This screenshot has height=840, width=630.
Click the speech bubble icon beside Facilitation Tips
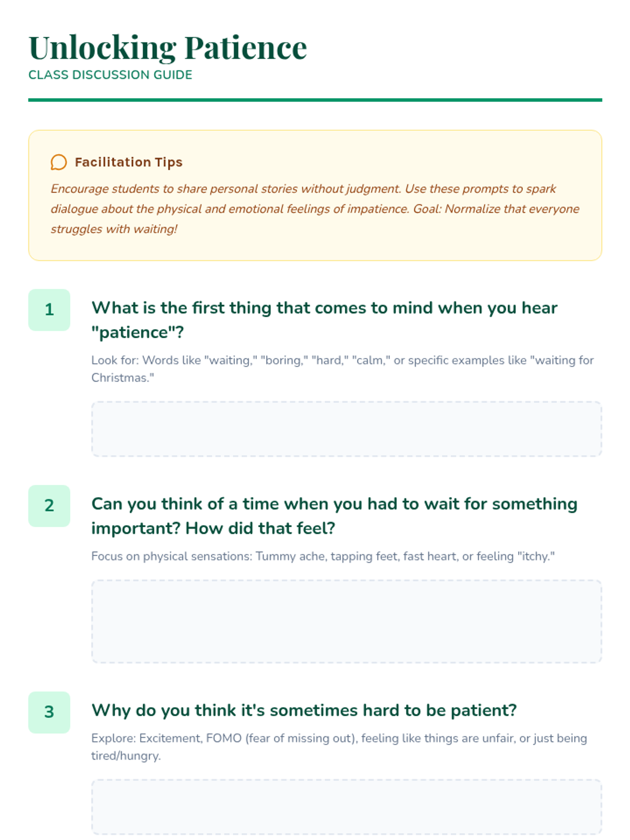58,162
